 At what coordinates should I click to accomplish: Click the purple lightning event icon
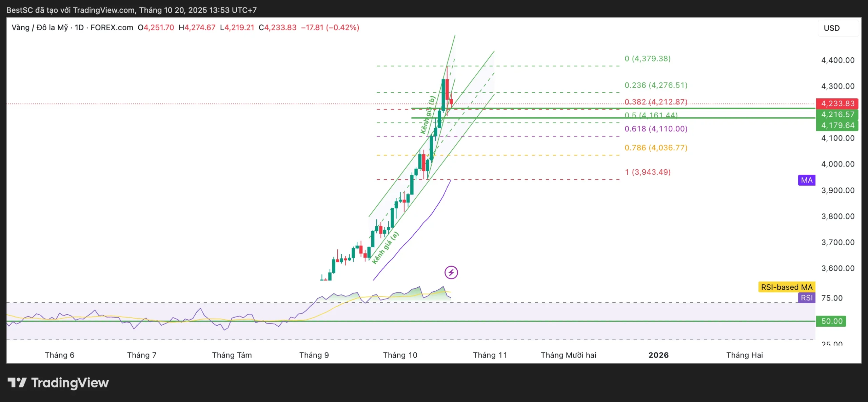tap(451, 272)
